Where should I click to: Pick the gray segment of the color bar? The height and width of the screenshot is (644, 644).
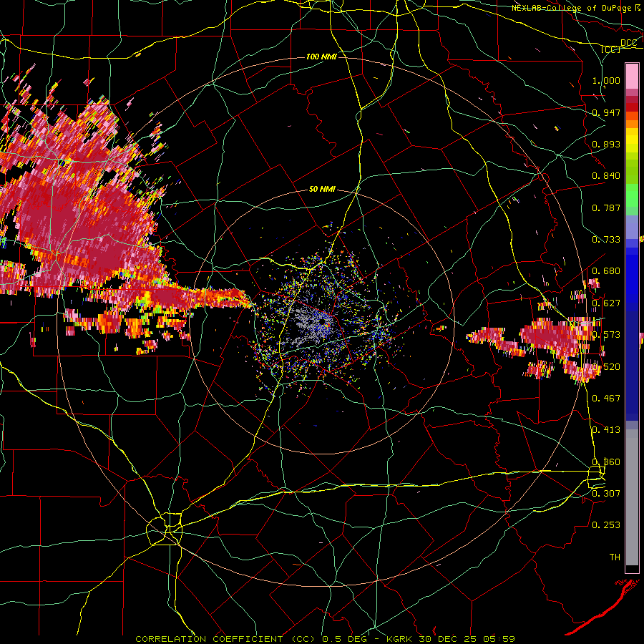[632, 498]
